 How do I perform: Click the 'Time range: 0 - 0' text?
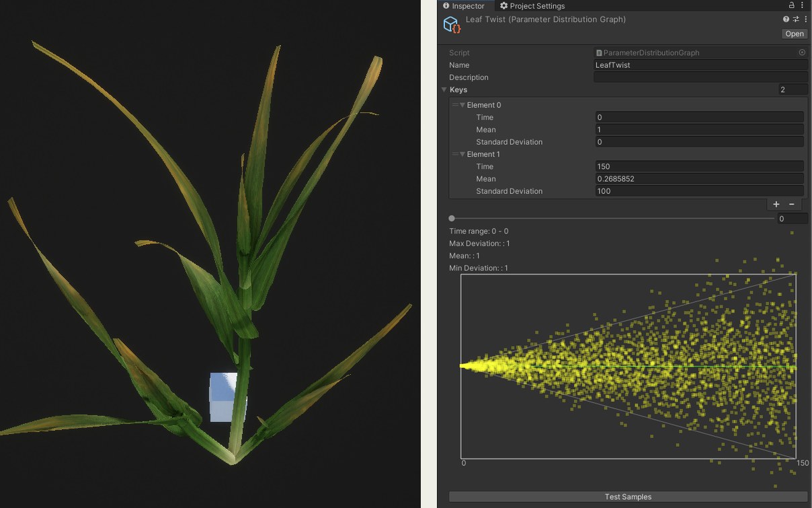[479, 231]
